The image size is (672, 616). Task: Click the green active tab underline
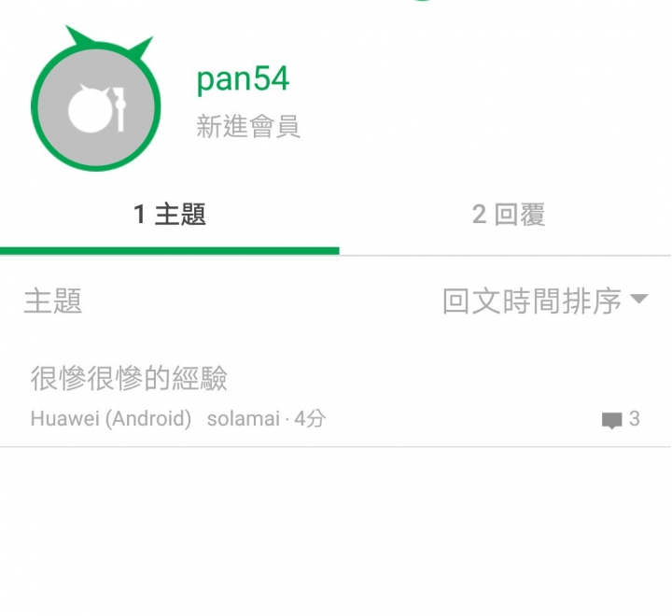click(170, 251)
